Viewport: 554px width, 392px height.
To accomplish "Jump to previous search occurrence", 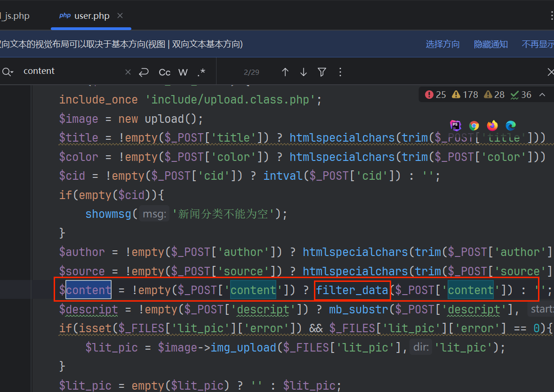I will point(285,72).
